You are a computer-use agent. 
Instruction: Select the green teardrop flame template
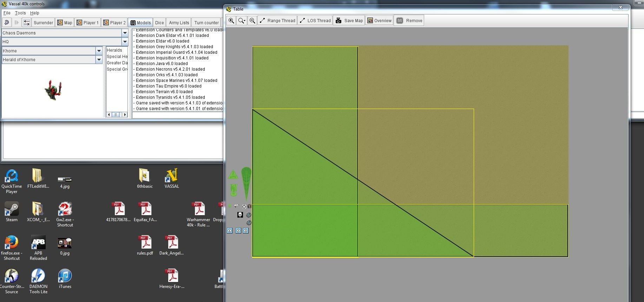pos(247,184)
